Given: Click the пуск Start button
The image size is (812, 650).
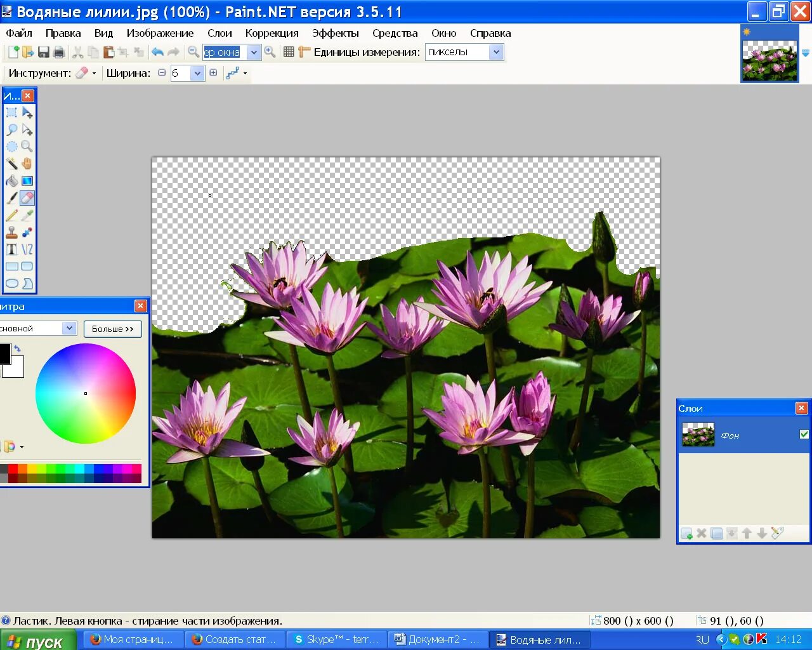Looking at the screenshot, I should coord(38,640).
